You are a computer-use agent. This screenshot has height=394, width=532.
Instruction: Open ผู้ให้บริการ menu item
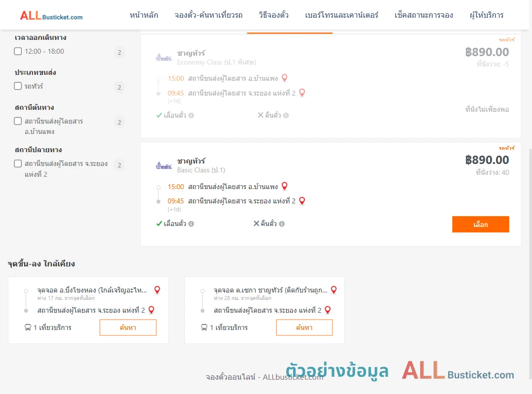[487, 15]
